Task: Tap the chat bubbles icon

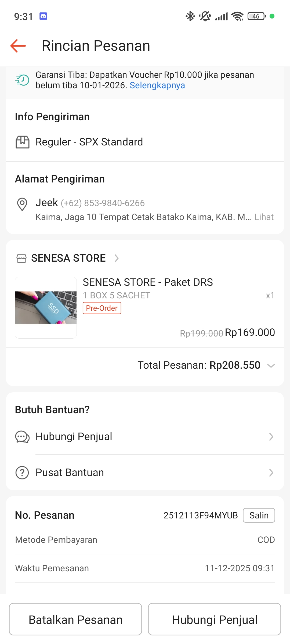Action: tap(22, 437)
